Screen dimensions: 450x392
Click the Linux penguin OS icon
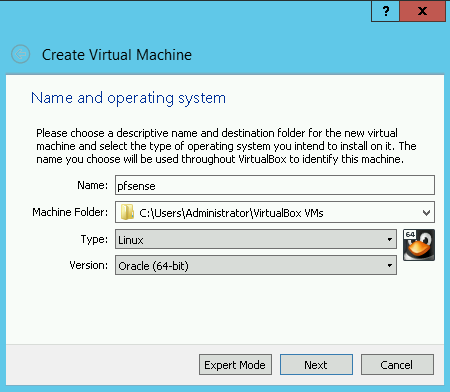(x=419, y=245)
